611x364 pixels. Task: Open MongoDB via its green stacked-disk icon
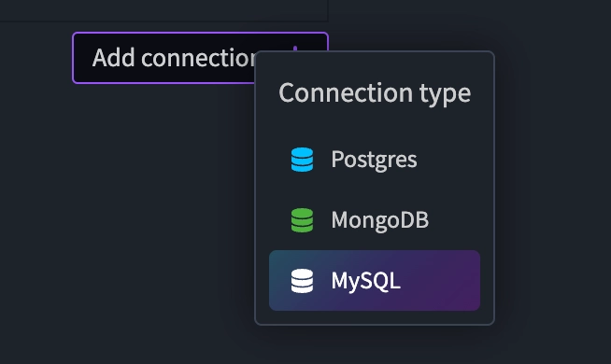[302, 220]
